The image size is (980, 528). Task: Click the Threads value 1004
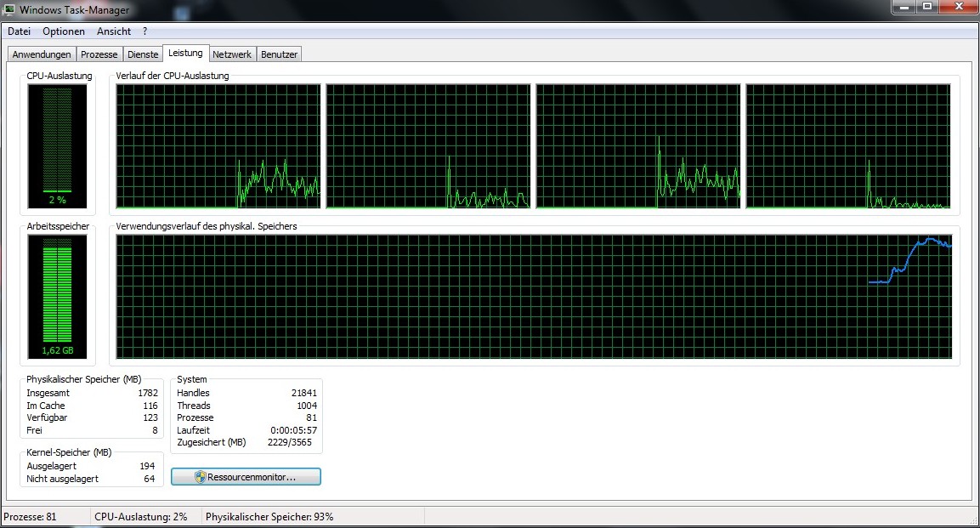pyautogui.click(x=307, y=406)
